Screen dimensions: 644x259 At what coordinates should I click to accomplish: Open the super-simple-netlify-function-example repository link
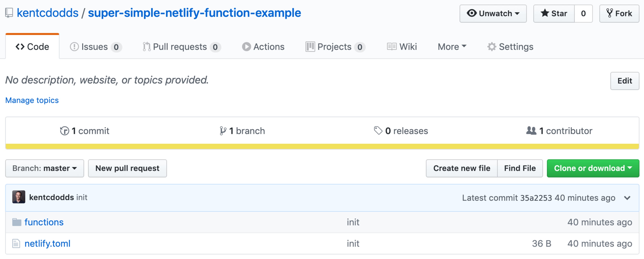tap(194, 13)
